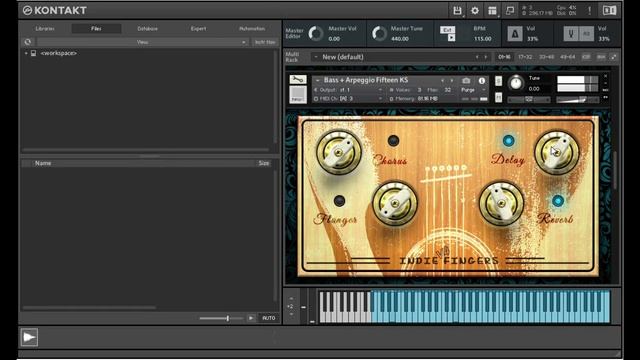Switch to rack page 17-32
This screenshot has width=640, height=360.
point(525,57)
